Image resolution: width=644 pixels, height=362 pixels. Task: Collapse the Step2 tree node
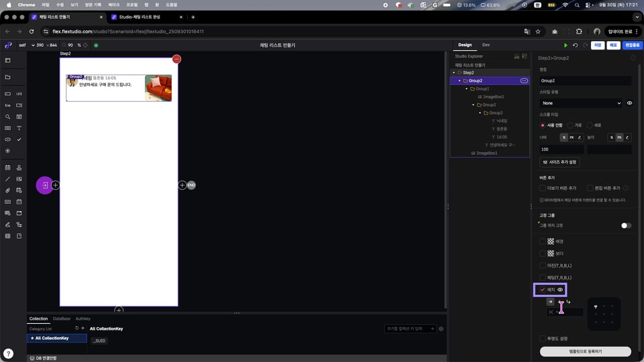(x=454, y=72)
